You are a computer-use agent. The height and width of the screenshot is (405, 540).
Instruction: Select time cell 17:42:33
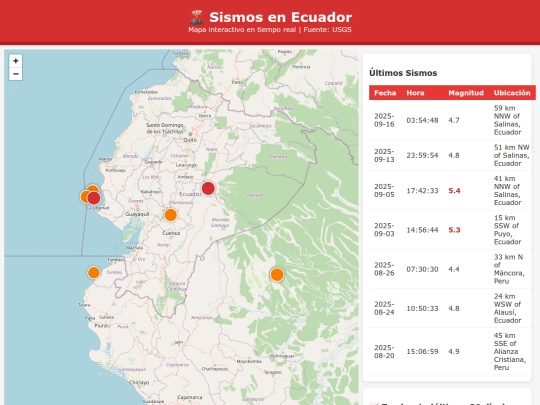click(x=422, y=190)
